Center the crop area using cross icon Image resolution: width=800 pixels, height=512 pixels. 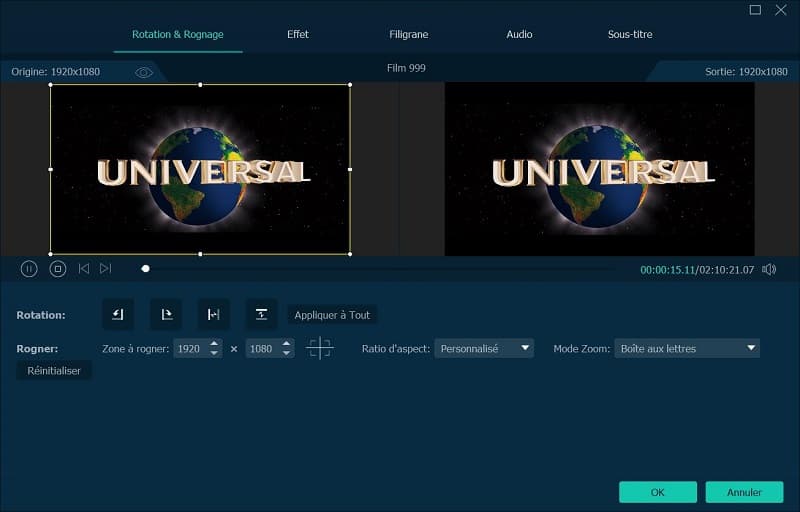click(x=320, y=348)
